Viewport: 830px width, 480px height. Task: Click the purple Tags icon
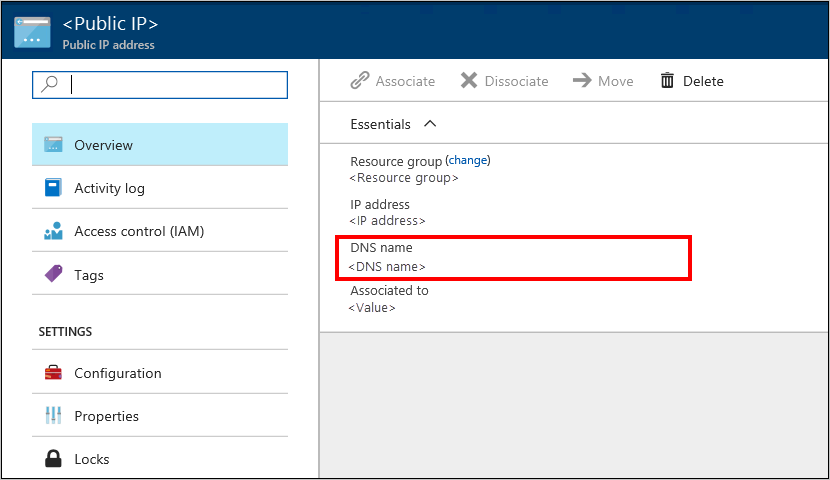point(54,275)
